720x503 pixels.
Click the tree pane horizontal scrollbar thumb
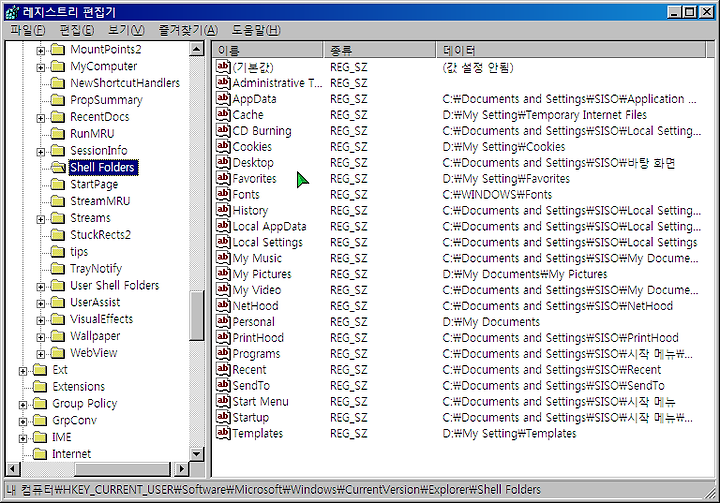pyautogui.click(x=123, y=469)
